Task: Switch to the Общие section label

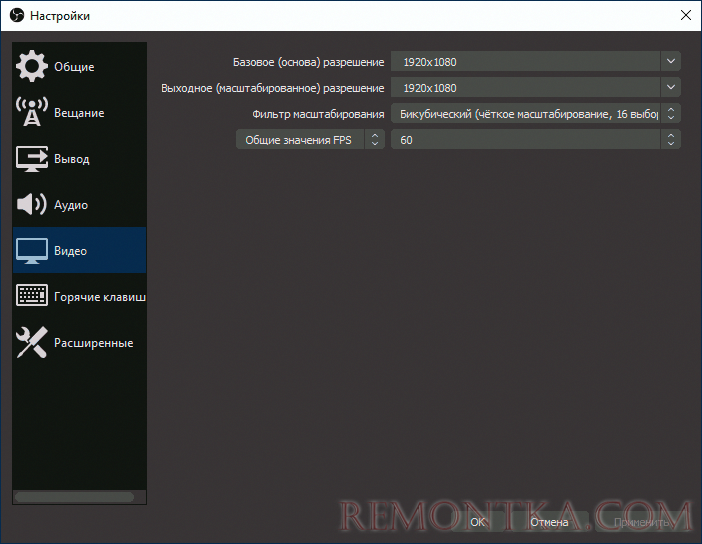Action: coord(74,67)
